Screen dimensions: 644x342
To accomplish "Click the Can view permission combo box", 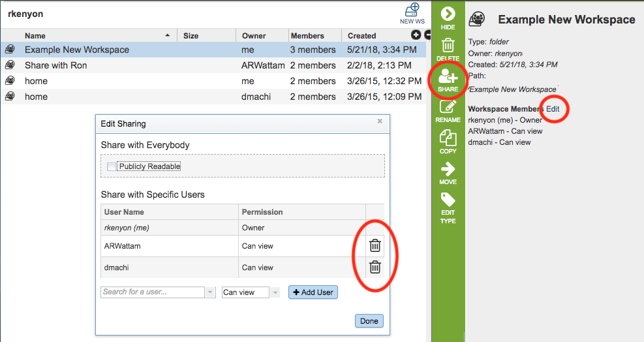I will (x=245, y=292).
